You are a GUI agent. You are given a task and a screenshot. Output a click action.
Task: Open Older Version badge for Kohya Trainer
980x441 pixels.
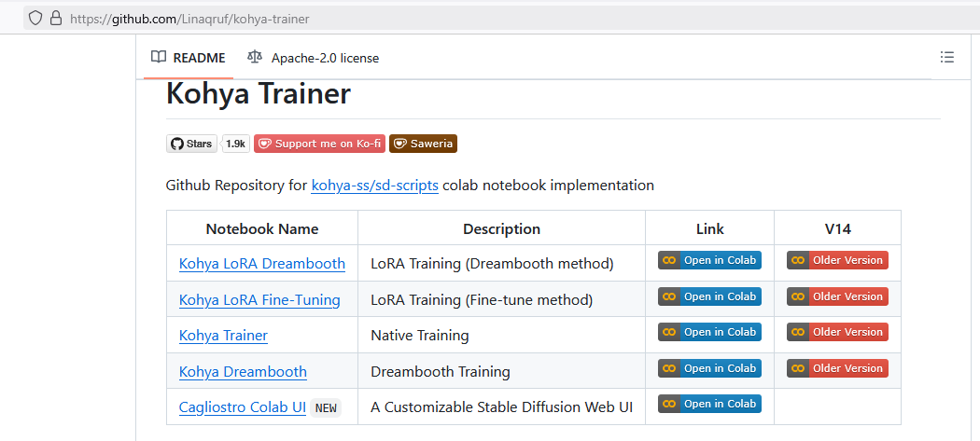837,332
